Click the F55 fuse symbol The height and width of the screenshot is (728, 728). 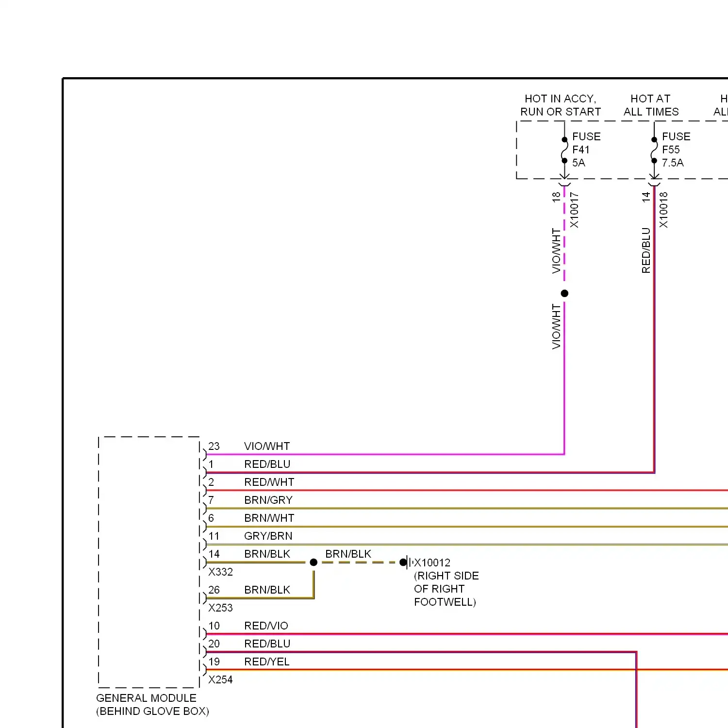tap(654, 150)
